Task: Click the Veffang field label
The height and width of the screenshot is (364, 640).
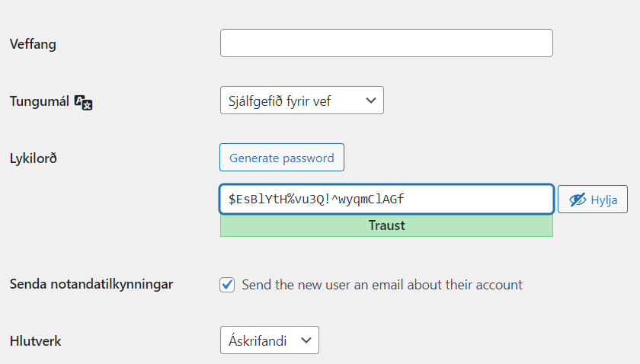Action: pyautogui.click(x=33, y=44)
